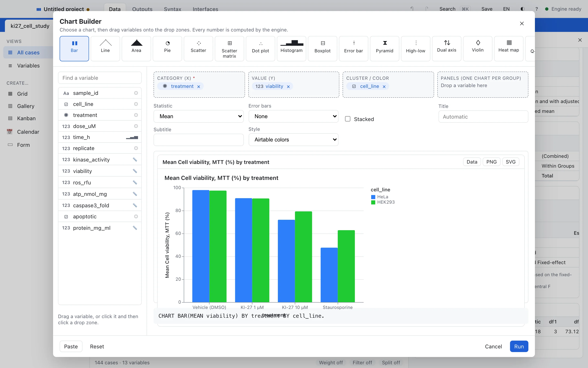Click the HeLa blue legend swatch

(373, 197)
